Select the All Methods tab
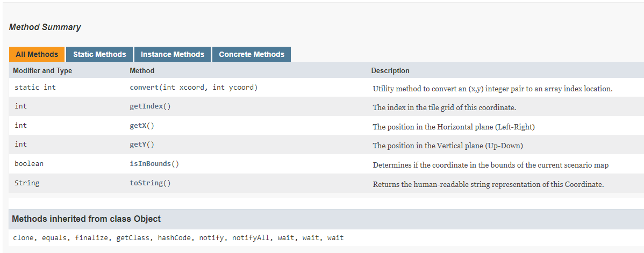Image resolution: width=644 pixels, height=253 pixels. tap(37, 54)
